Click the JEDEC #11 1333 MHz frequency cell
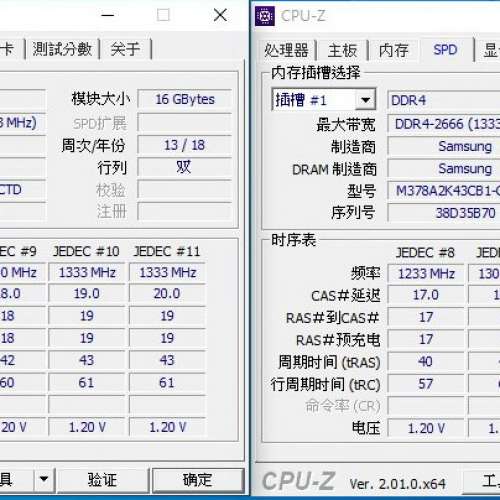Image resolution: width=500 pixels, height=500 pixels. click(x=167, y=273)
